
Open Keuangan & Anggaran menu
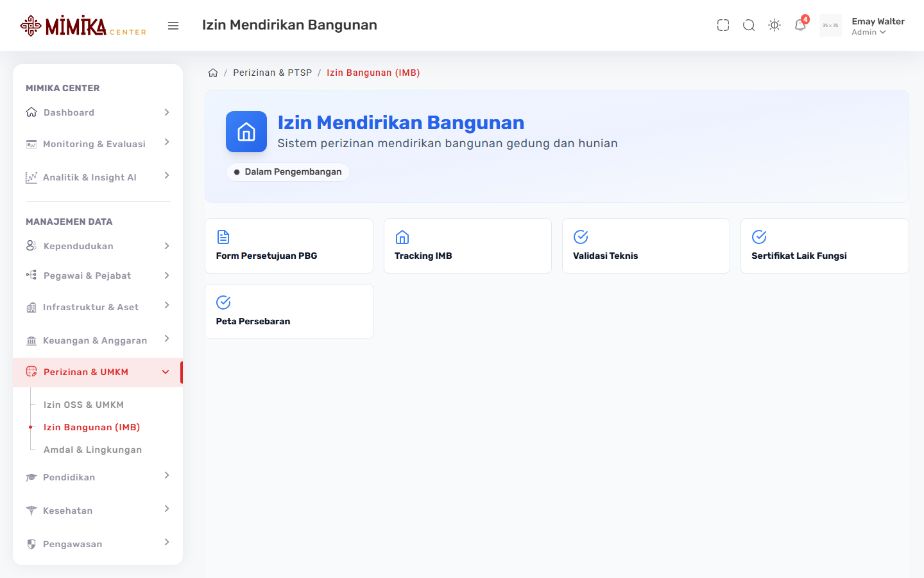coord(98,340)
